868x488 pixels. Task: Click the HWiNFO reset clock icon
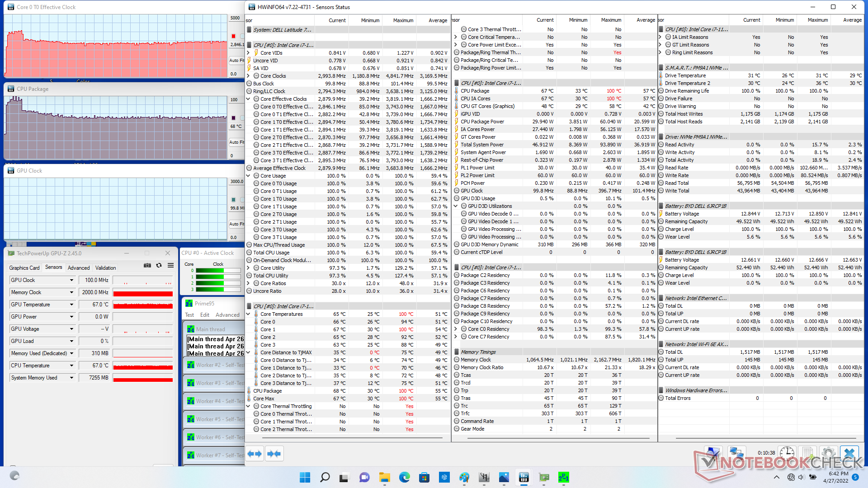click(787, 453)
